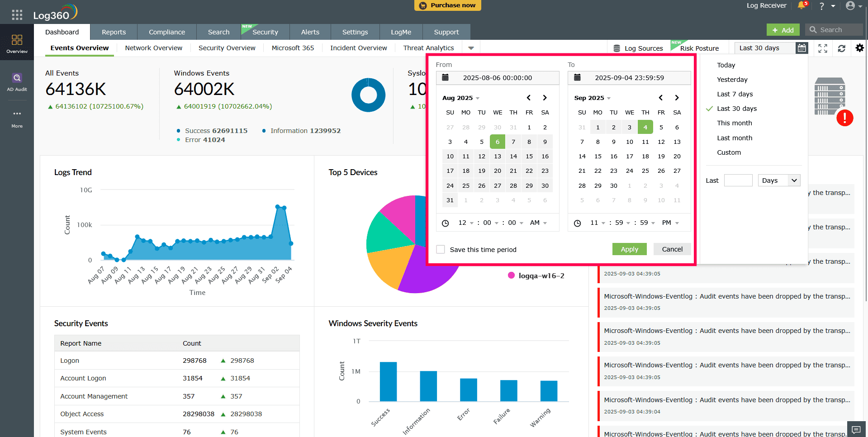Open the Days unit dropdown
This screenshot has width=868, height=437.
tap(779, 180)
